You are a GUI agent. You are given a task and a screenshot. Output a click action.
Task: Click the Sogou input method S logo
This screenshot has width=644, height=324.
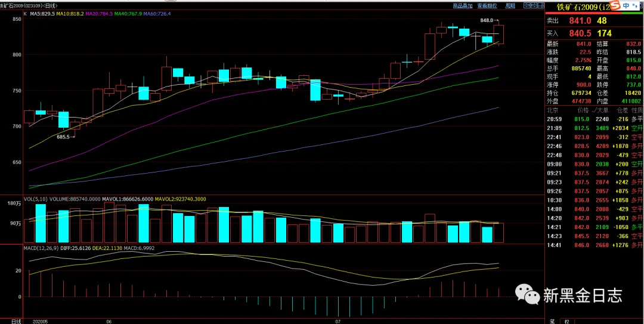coord(615,5)
